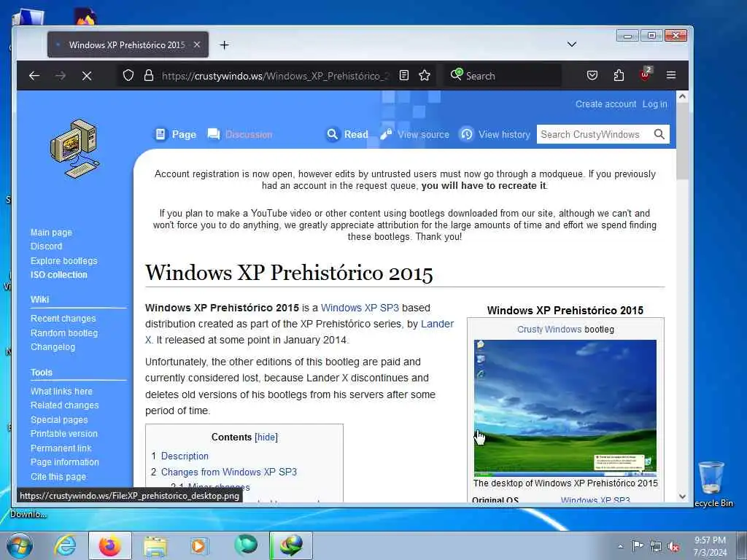This screenshot has width=747, height=560.
Task: Click the Action Center flag tray icon
Action: pyautogui.click(x=638, y=546)
